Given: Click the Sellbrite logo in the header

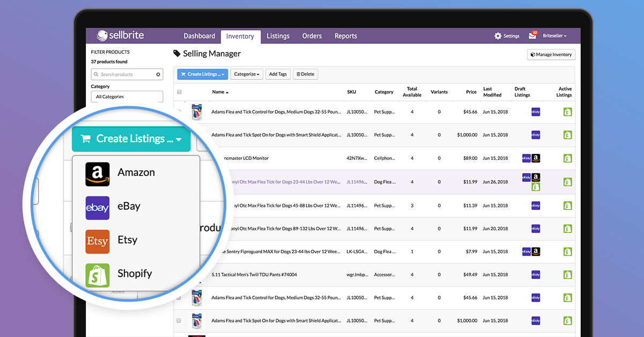Looking at the screenshot, I should (120, 35).
